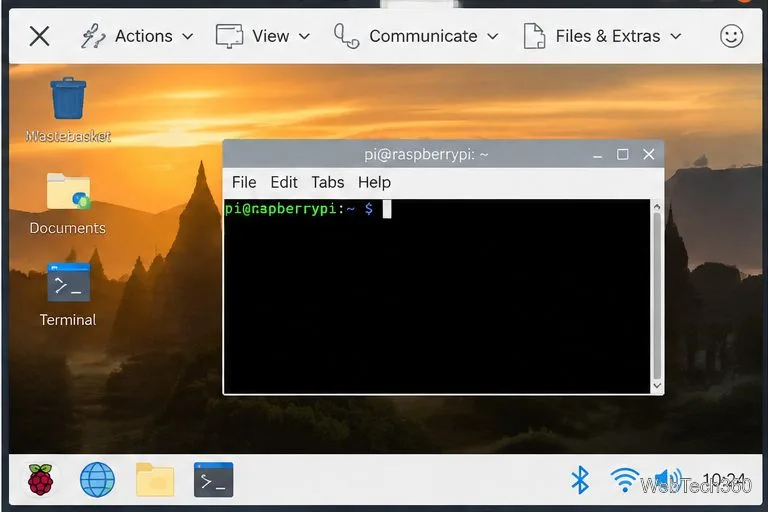Click the Actions wrench icon
The height and width of the screenshot is (512, 768).
click(x=93, y=36)
